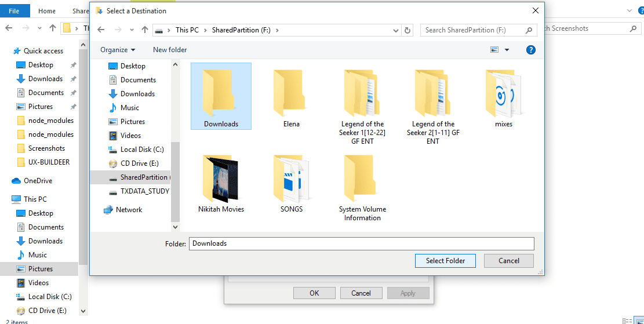Click the change view icon
Viewport: 644px width, 324px height.
(x=494, y=50)
